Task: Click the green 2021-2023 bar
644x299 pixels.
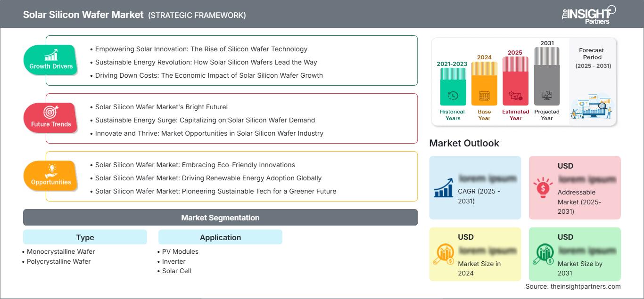Action: (x=453, y=86)
